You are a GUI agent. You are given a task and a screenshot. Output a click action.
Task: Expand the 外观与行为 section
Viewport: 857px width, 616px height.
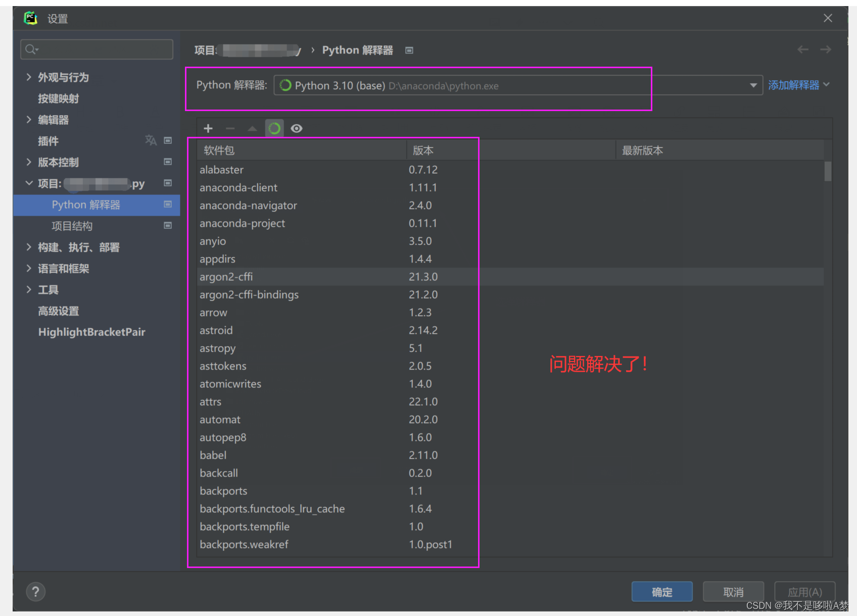pyautogui.click(x=29, y=77)
